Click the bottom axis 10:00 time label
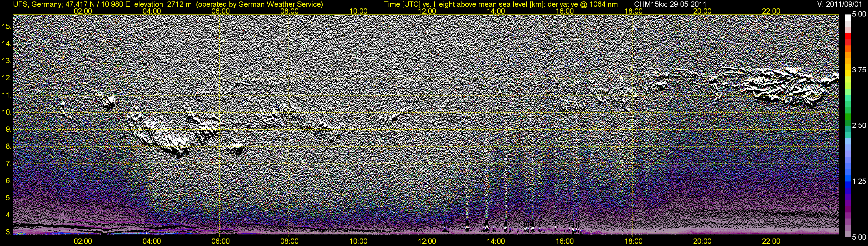 point(358,241)
